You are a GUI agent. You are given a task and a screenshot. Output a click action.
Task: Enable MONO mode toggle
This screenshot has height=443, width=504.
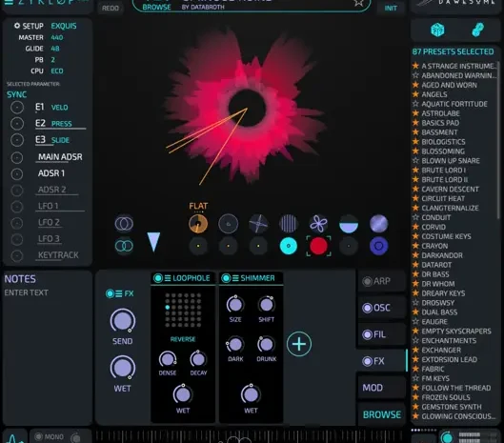coord(38,436)
